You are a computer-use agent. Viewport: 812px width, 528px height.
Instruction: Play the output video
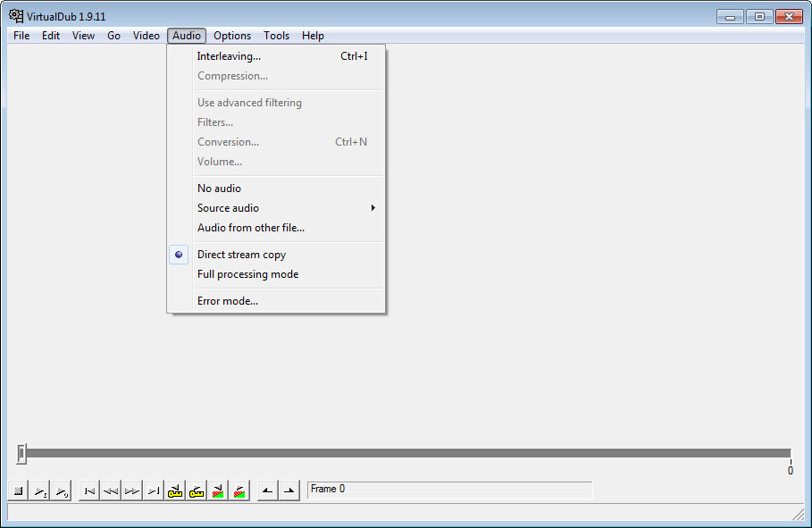tap(61, 490)
